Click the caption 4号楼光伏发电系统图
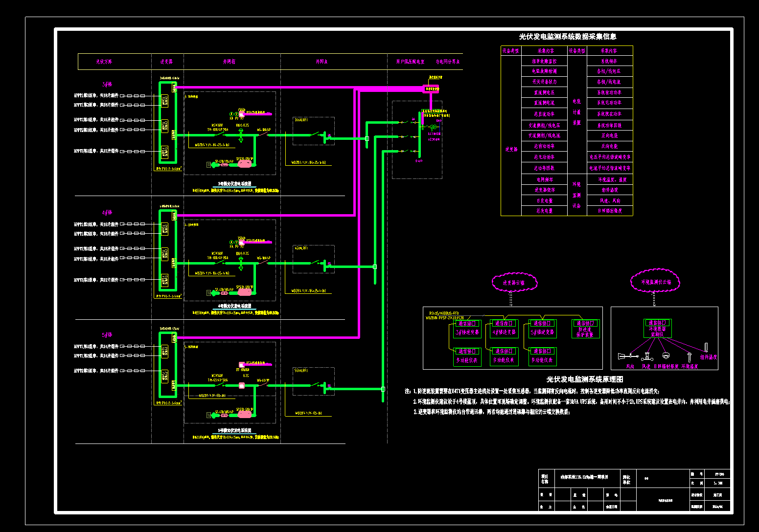The image size is (759, 532). pyautogui.click(x=234, y=306)
